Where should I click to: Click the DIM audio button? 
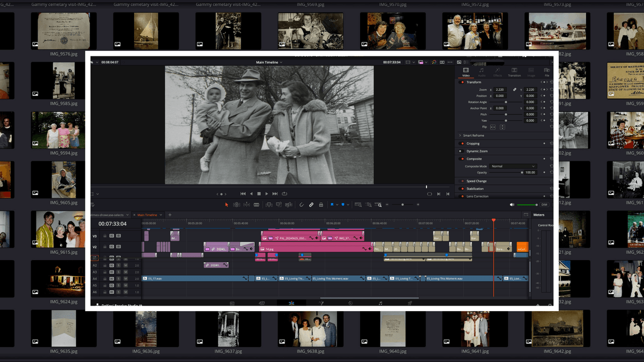pyautogui.click(x=544, y=205)
